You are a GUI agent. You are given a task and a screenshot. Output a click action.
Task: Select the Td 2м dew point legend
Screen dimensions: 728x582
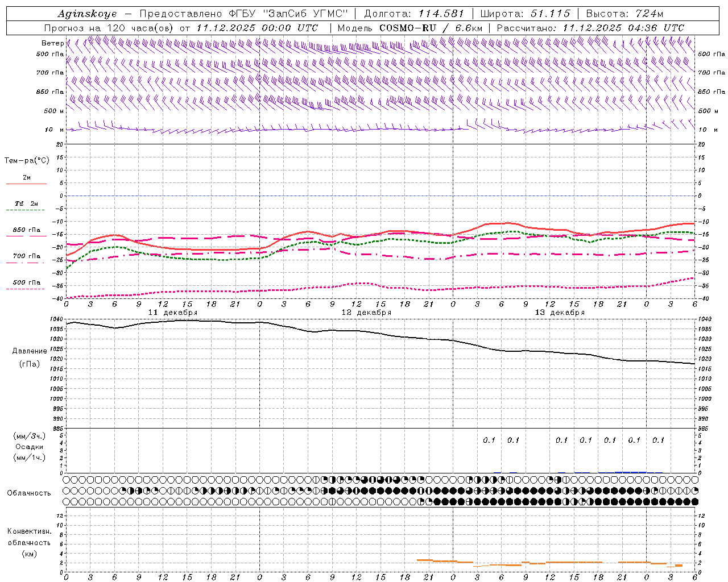27,203
